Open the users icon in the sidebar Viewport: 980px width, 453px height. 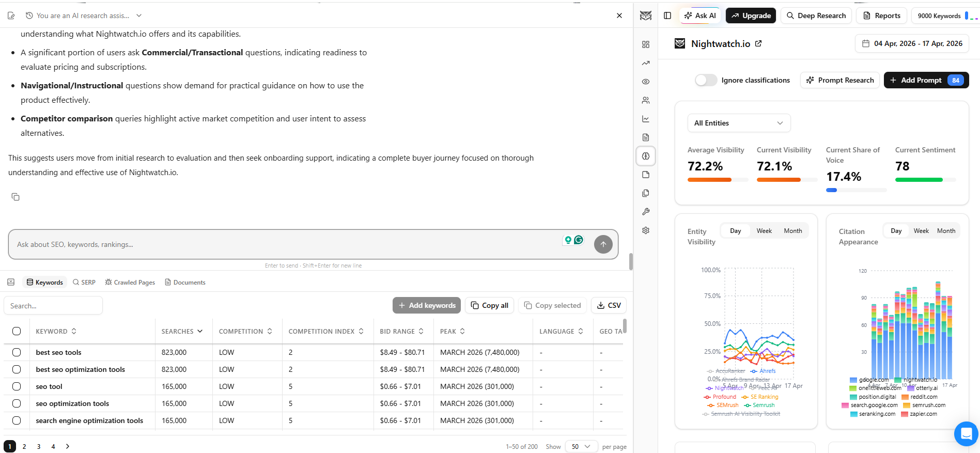coord(646,100)
